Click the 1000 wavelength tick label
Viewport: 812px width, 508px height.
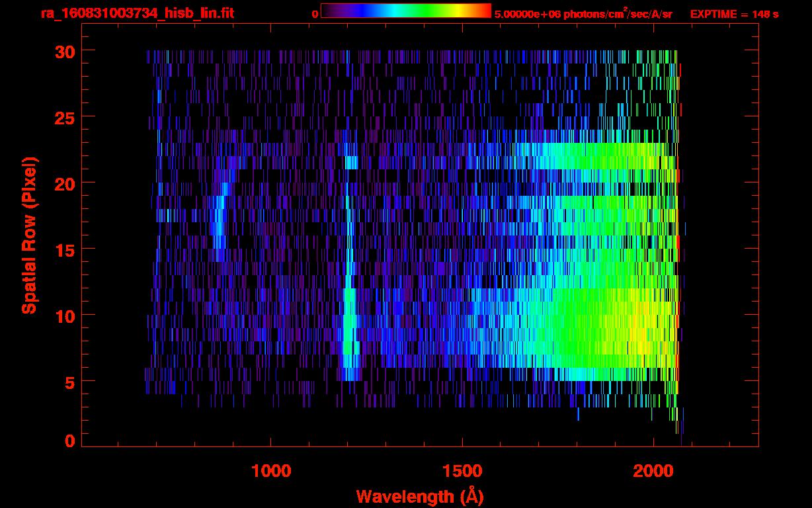coord(271,471)
